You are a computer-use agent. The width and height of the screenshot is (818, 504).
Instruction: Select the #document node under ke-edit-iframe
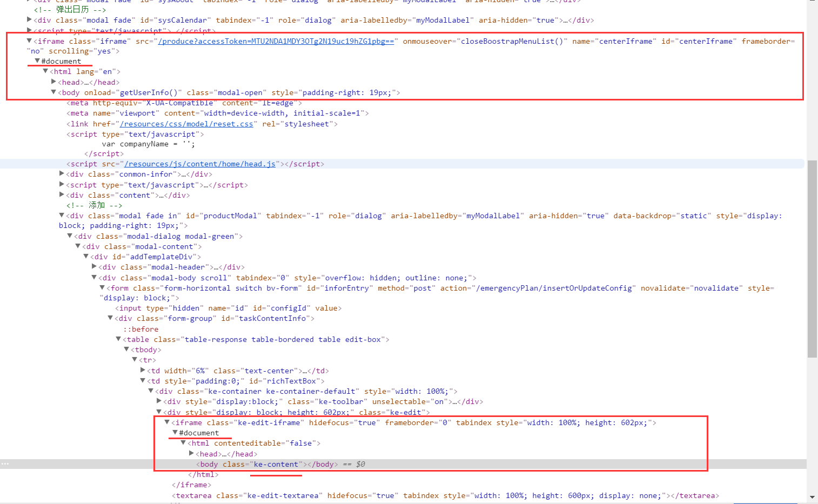(x=199, y=433)
